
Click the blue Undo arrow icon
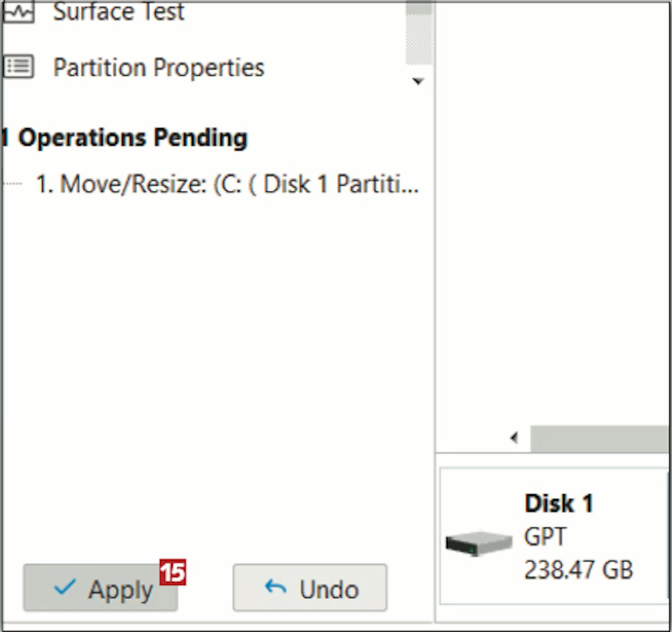tap(276, 587)
